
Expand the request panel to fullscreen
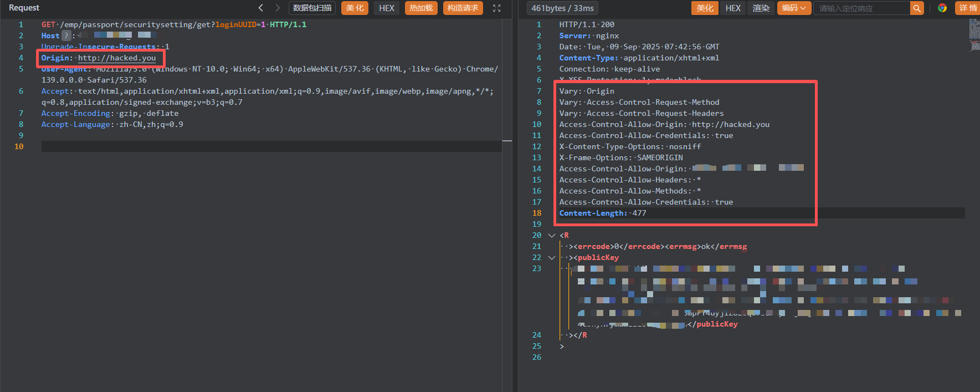tap(496, 8)
